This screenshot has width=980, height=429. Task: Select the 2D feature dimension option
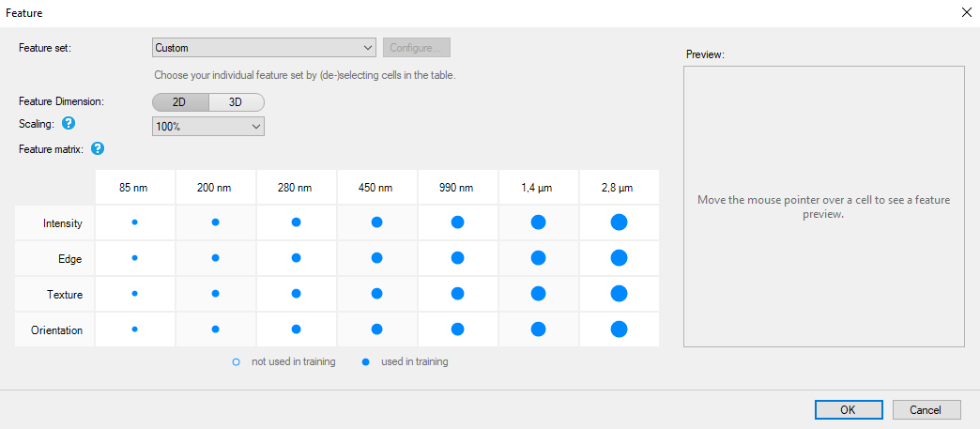click(180, 102)
